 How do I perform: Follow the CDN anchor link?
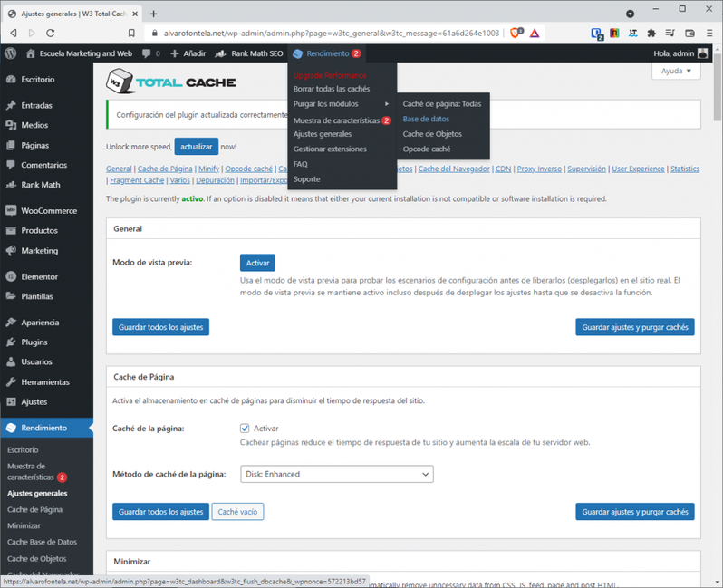pyautogui.click(x=503, y=169)
